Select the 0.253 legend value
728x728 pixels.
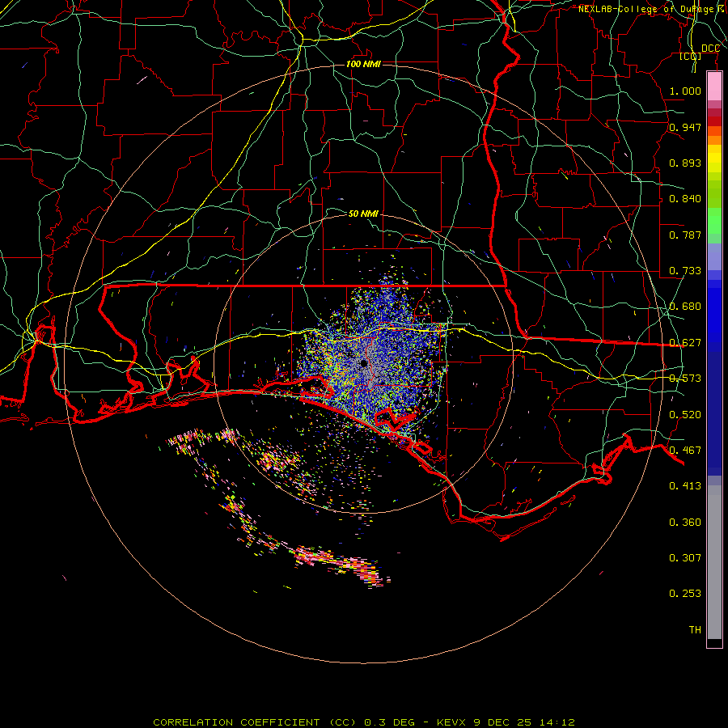click(685, 594)
